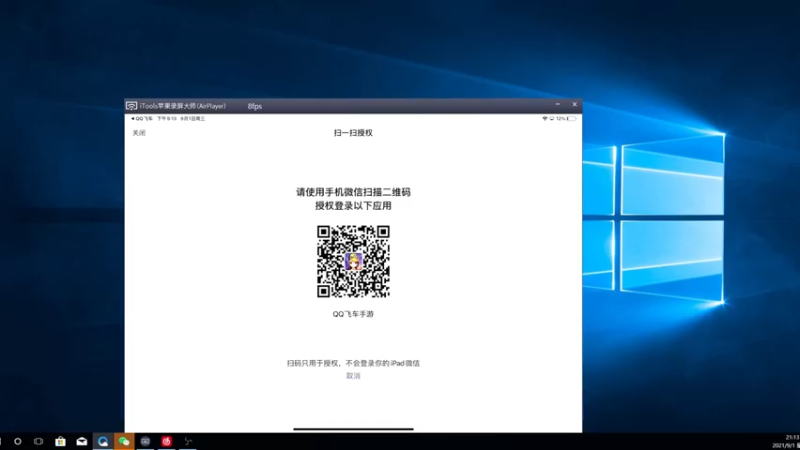Click the blue Q browser taskbar icon

103,441
